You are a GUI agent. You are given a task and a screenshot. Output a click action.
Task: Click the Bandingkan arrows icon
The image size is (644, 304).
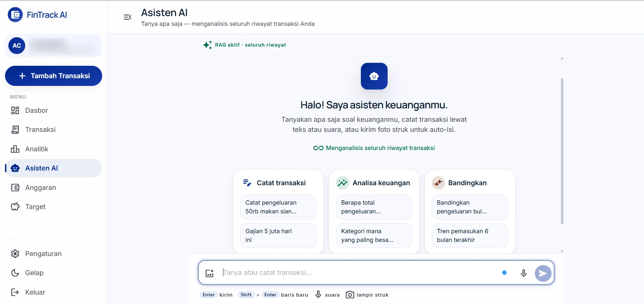pos(438,183)
